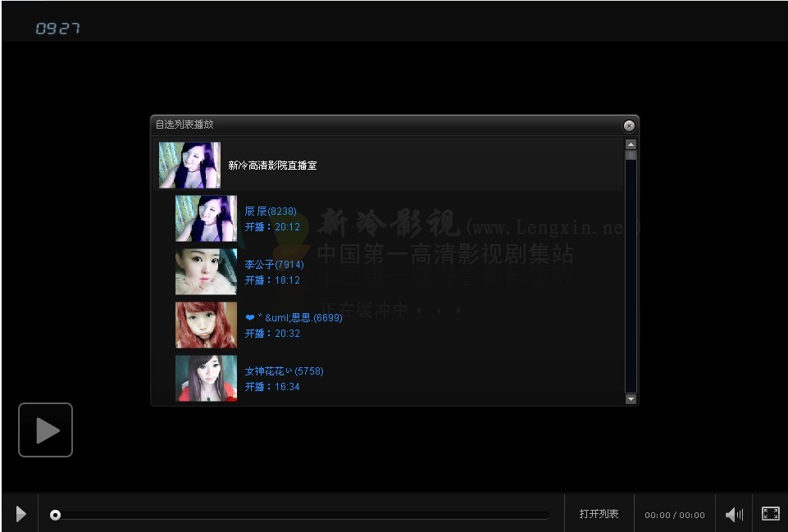This screenshot has height=532, width=788.
Task: Close the 自选列表播放 panel
Action: [629, 125]
